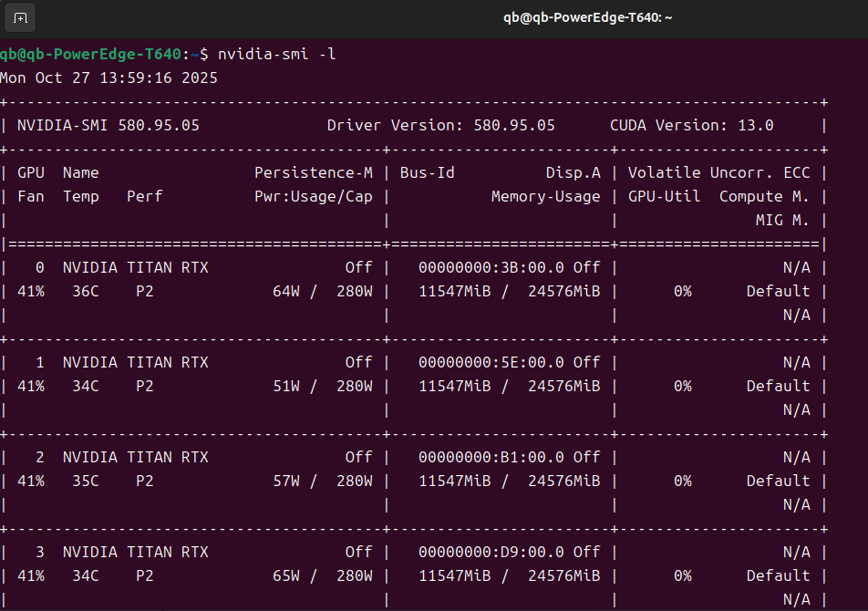Click the 36C temperature value
Viewport: 868px width, 611px height.
(86, 292)
